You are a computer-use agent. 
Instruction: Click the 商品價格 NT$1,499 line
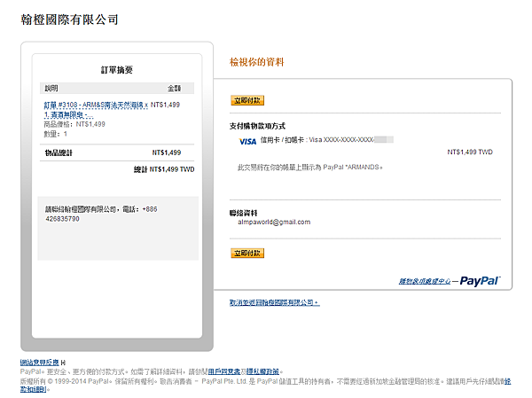pyautogui.click(x=74, y=124)
